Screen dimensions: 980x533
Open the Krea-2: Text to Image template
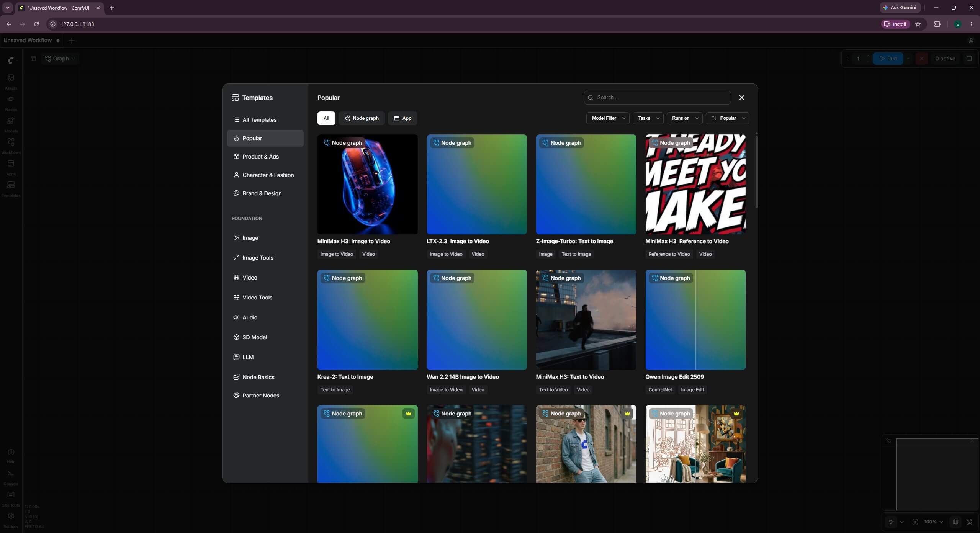click(367, 320)
